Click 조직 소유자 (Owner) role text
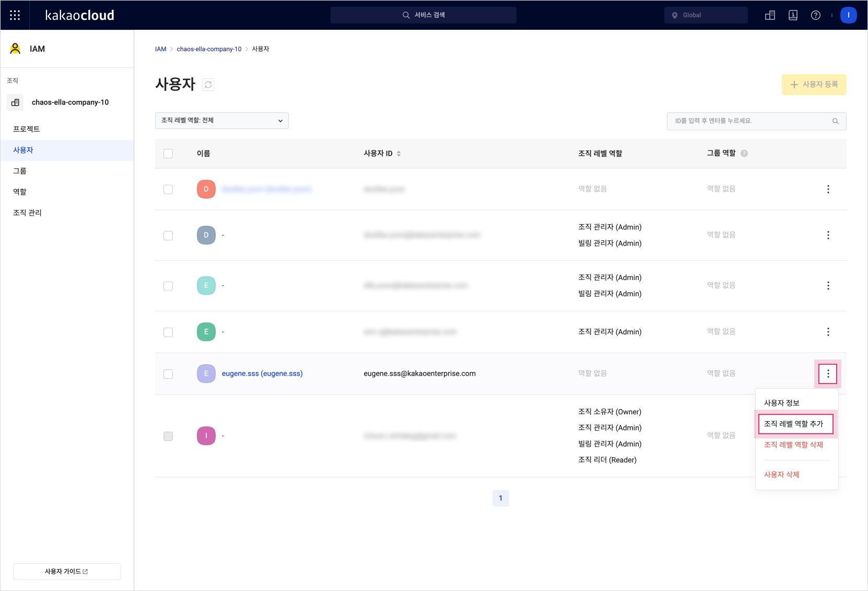Screen dimensions: 868x591 point(610,412)
